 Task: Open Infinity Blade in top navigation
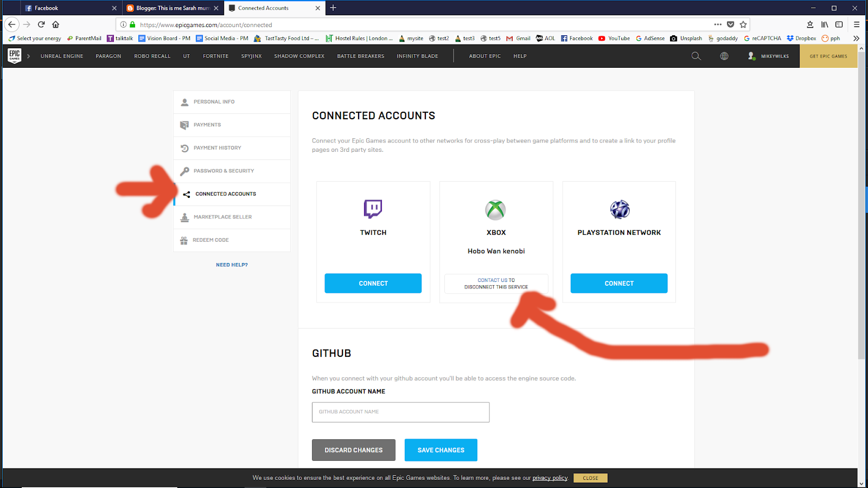(x=417, y=56)
